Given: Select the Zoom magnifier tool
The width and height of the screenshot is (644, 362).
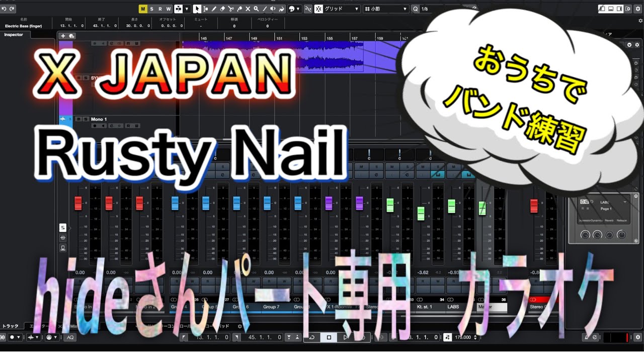Looking at the screenshot, I should pos(256,9).
